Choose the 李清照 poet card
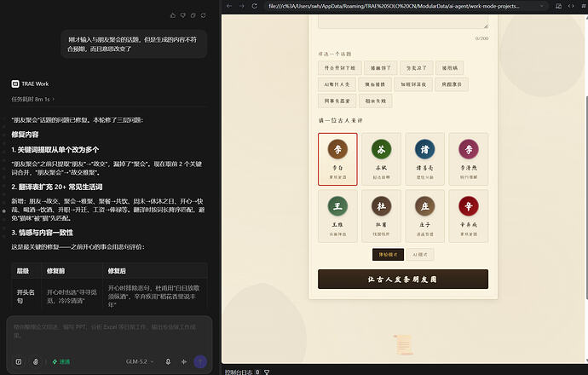This screenshot has height=375, width=588. pyautogui.click(x=469, y=159)
